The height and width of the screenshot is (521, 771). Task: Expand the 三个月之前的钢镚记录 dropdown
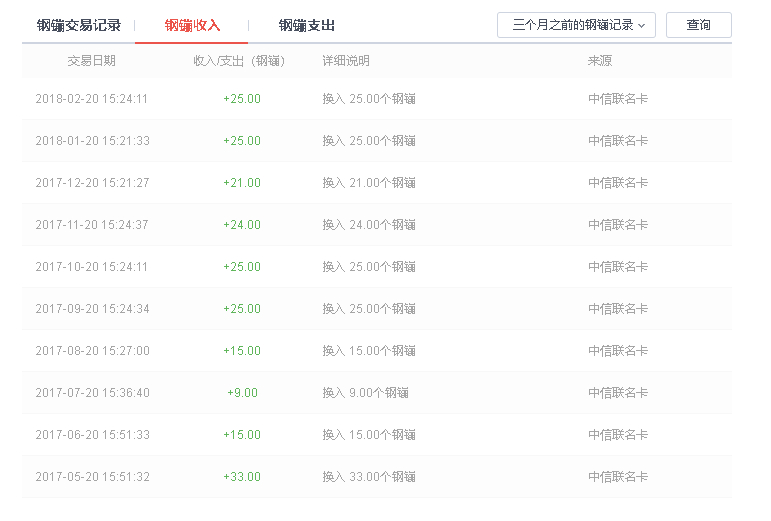pos(576,25)
